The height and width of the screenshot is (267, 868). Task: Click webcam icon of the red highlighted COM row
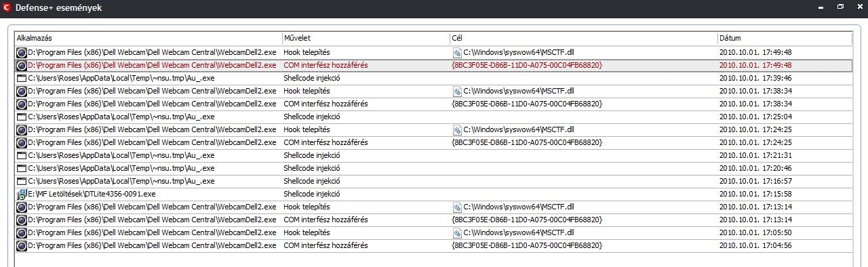click(22, 65)
